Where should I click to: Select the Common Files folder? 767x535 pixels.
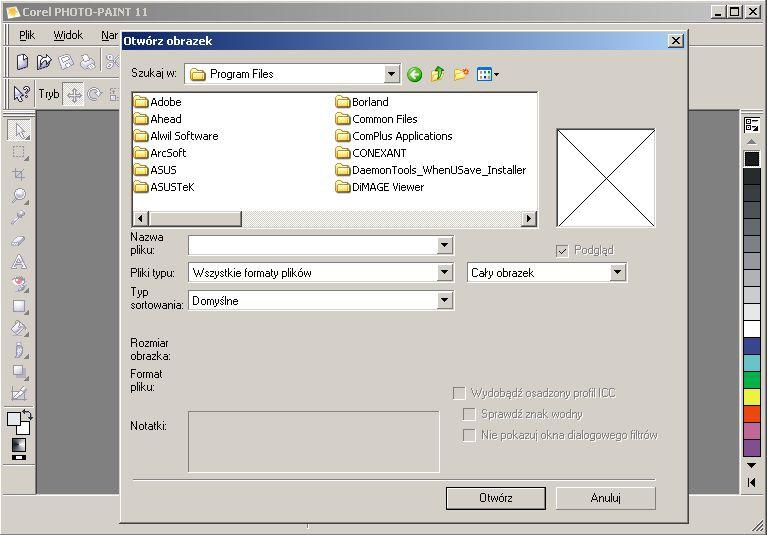[x=377, y=119]
